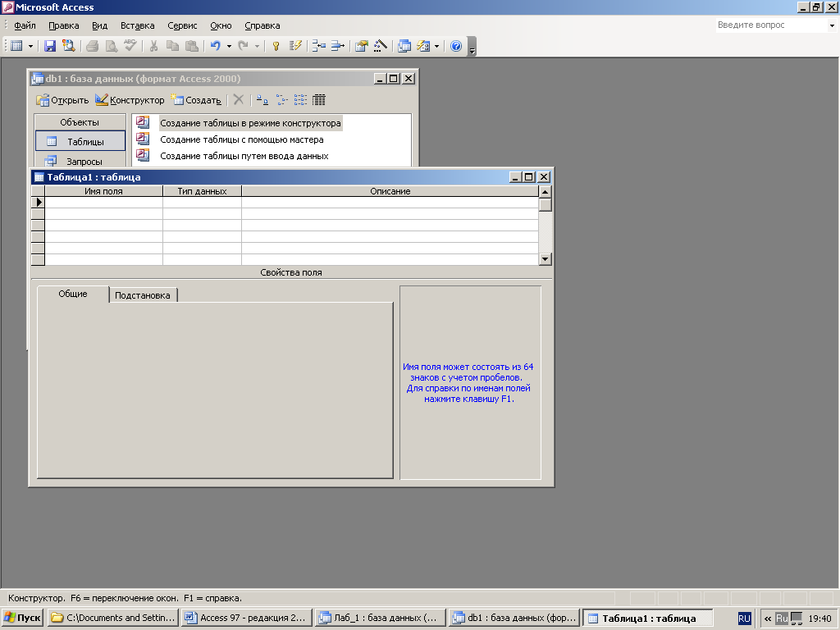Viewport: 840px width, 630px height.
Task: Click the datasheet view toolbar icon
Action: click(16, 46)
